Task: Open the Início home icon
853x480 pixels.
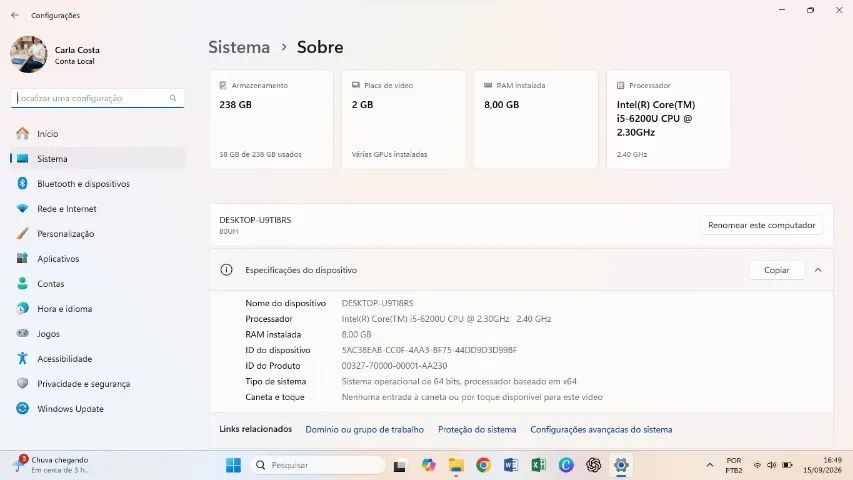Action: pyautogui.click(x=22, y=133)
